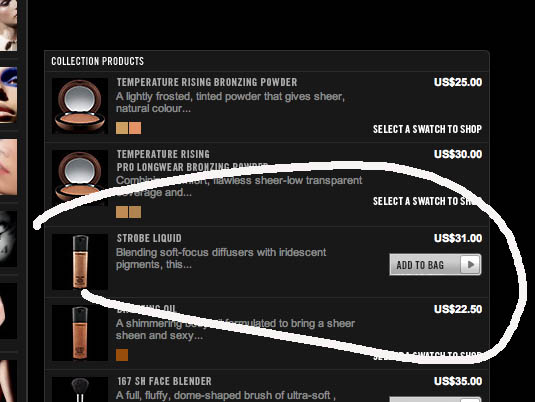The width and height of the screenshot is (535, 402).
Task: Click the Add to Bag arrow icon
Action: (x=471, y=264)
